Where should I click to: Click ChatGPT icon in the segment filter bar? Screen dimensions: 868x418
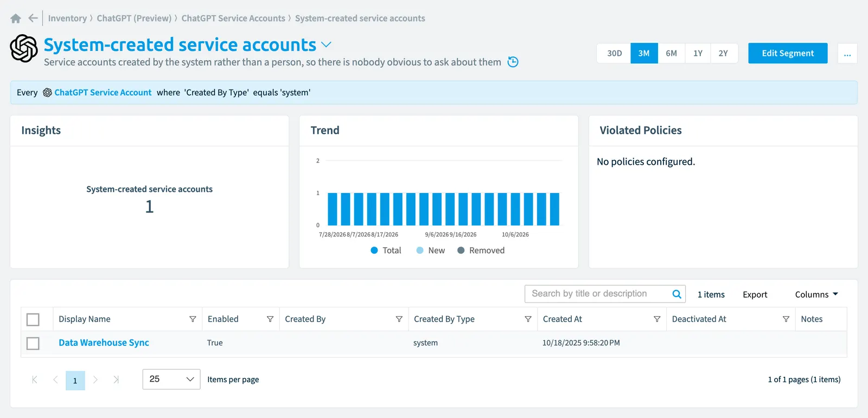[x=47, y=93]
